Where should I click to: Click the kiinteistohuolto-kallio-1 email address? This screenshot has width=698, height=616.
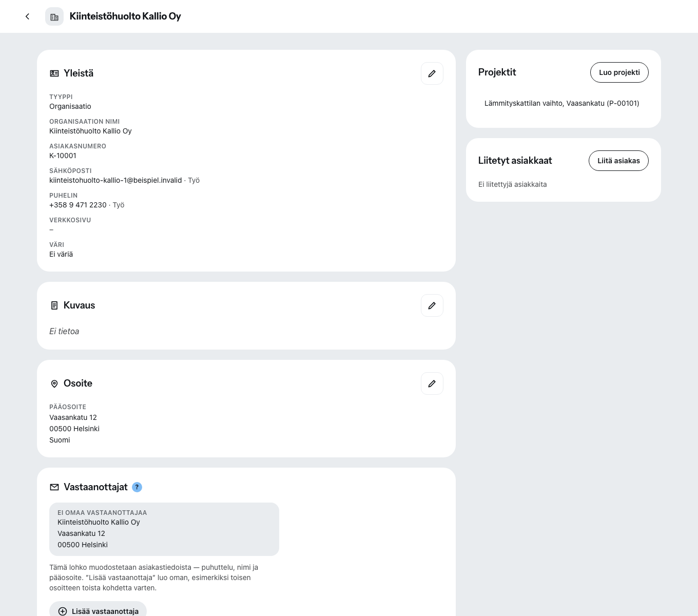(x=115, y=180)
